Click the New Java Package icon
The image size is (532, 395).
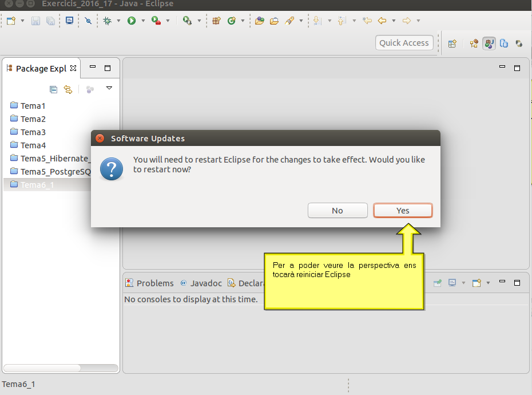coord(216,21)
